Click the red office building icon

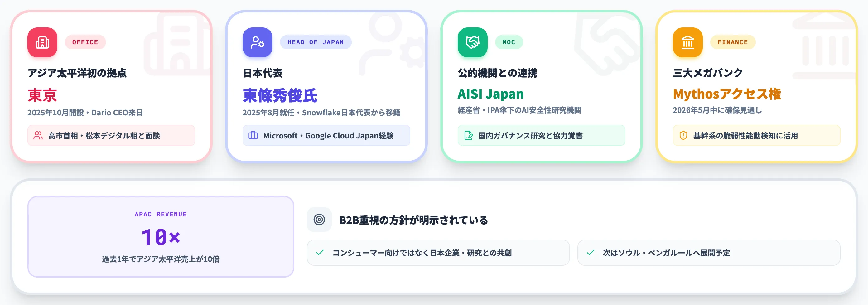pos(42,42)
